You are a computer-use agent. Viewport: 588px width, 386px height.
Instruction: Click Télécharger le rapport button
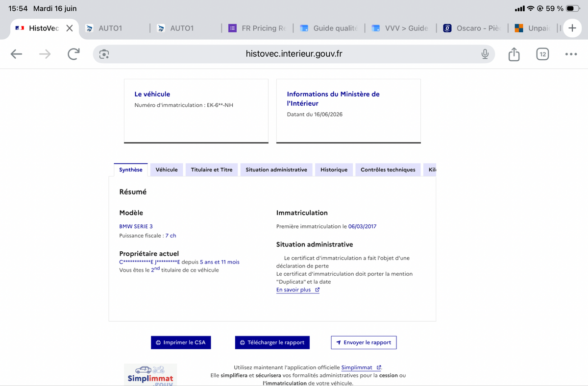tap(272, 342)
